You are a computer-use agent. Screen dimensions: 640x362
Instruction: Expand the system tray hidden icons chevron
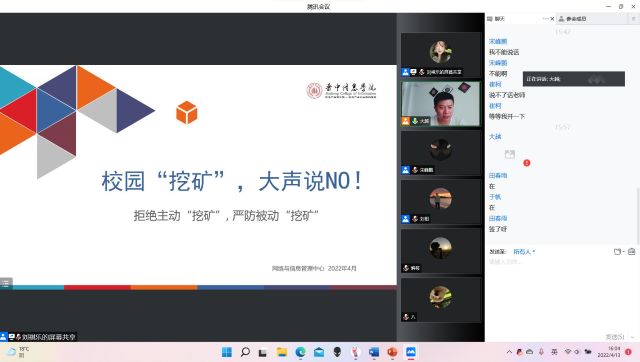click(509, 352)
